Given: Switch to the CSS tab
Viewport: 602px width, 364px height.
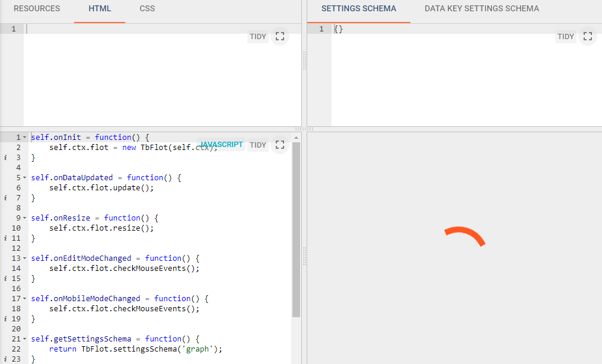Looking at the screenshot, I should pyautogui.click(x=146, y=8).
